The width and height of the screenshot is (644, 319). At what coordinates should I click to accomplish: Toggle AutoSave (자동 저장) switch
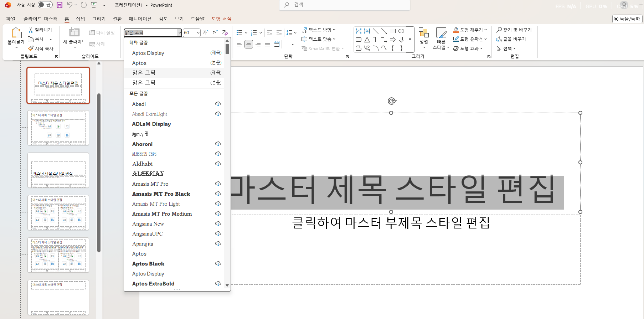[45, 5]
